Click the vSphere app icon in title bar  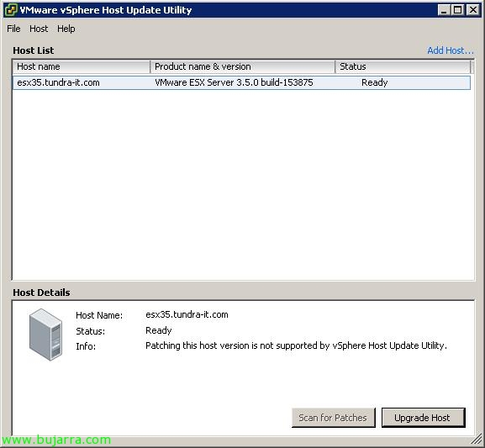click(x=11, y=10)
